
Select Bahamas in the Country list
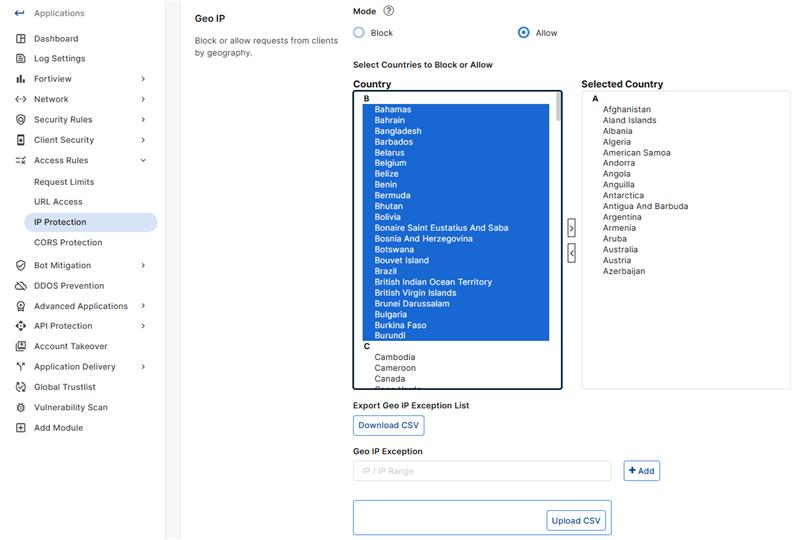(393, 109)
